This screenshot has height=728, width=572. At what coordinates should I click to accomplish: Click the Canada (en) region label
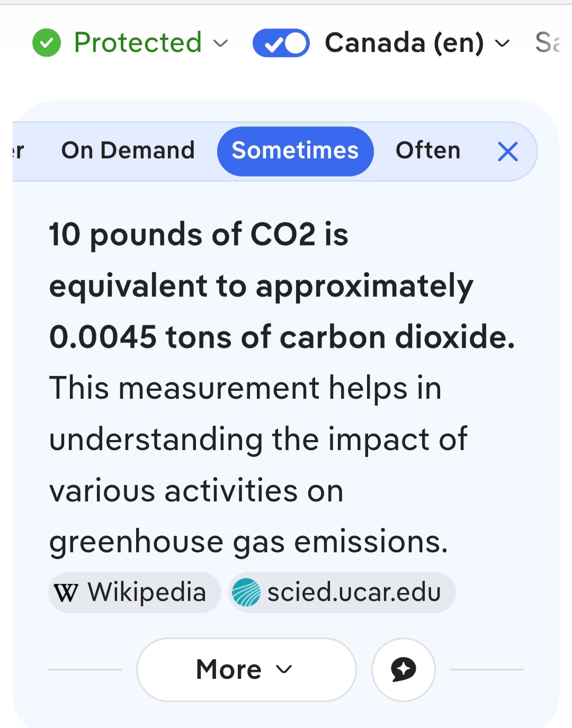pos(404,43)
